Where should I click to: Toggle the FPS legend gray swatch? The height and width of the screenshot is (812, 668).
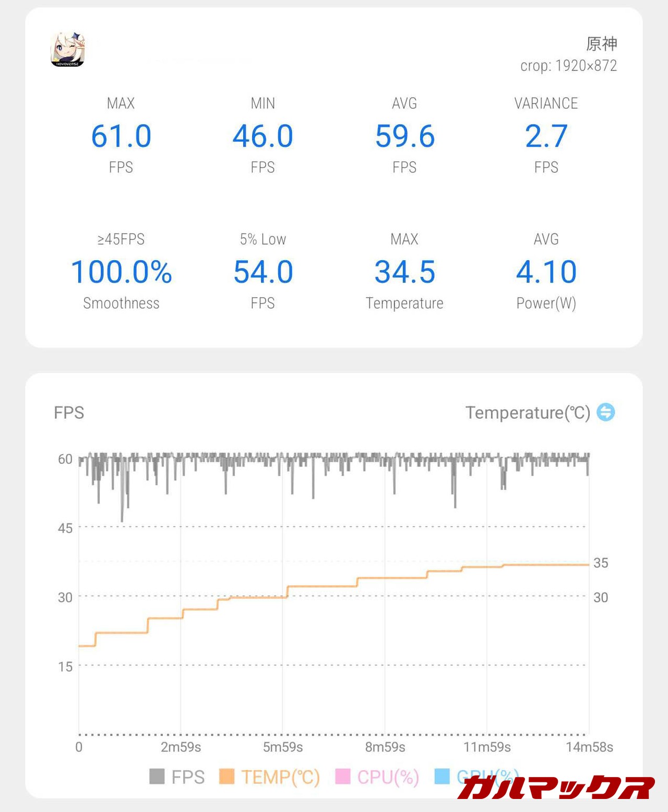(x=157, y=777)
